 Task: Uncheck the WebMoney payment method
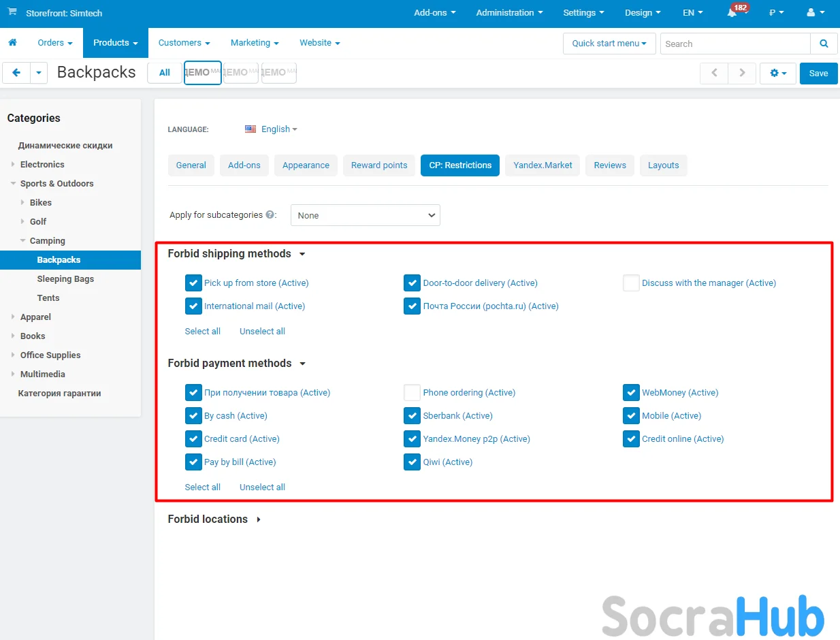click(x=631, y=393)
